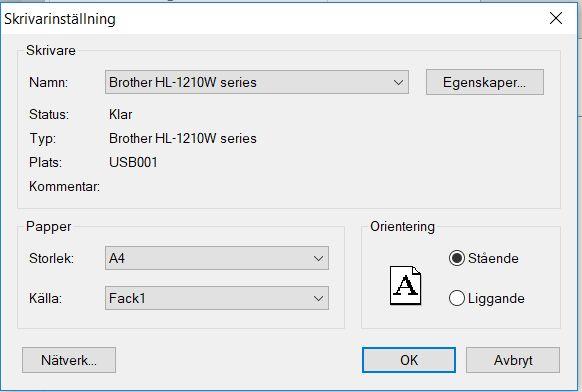Expand the Storlek paper size dropdown

tap(217, 258)
